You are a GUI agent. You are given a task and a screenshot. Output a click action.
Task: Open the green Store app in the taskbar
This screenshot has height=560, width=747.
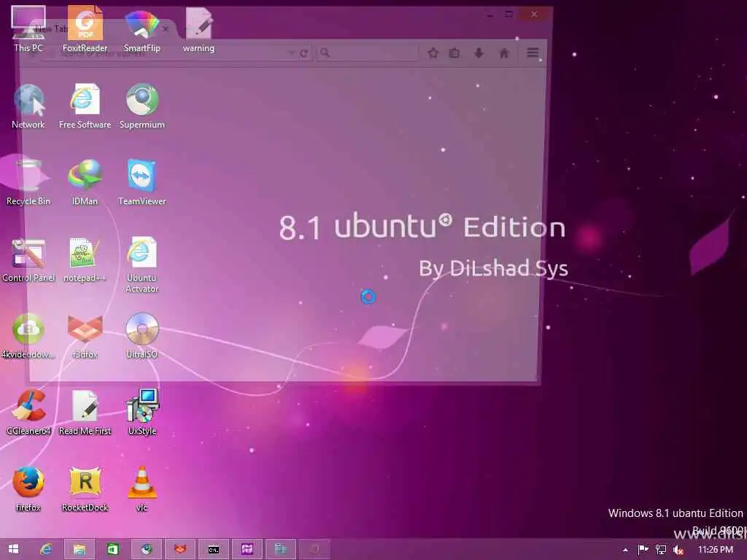[112, 549]
